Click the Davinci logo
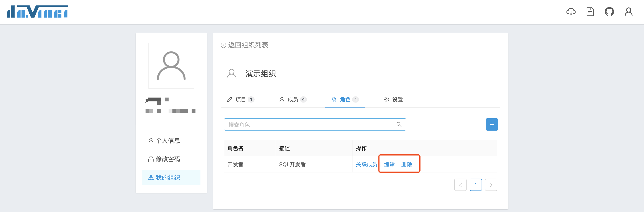Viewport: 644px width, 212px height. point(37,12)
